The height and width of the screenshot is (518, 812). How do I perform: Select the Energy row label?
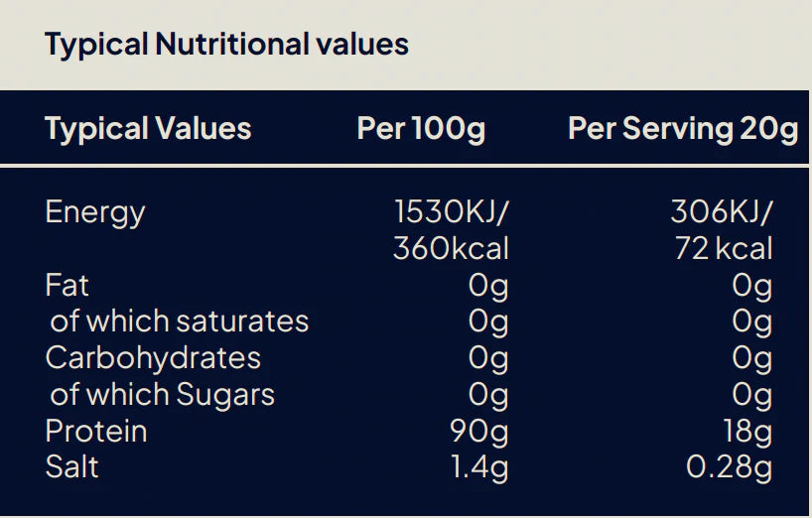(x=95, y=211)
